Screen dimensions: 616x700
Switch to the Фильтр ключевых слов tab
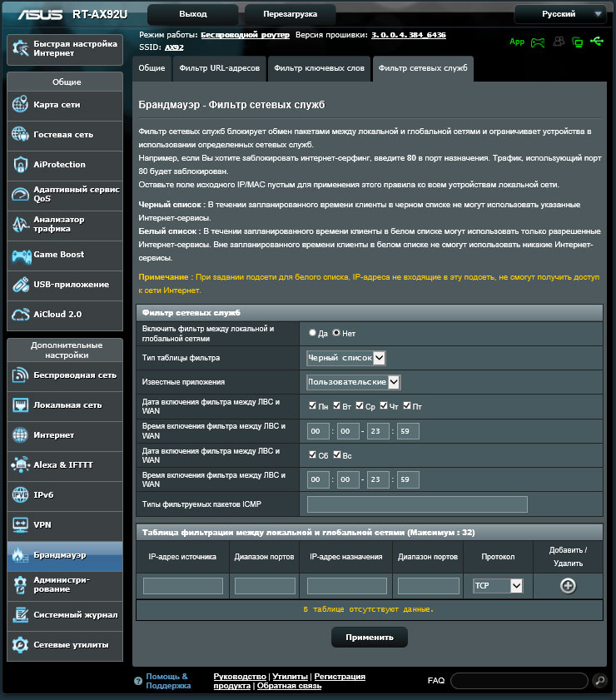click(319, 68)
